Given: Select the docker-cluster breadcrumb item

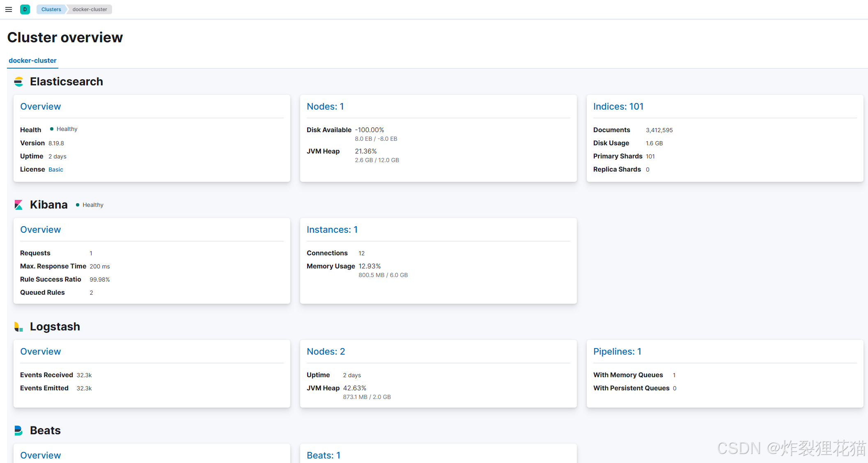Looking at the screenshot, I should pos(90,9).
